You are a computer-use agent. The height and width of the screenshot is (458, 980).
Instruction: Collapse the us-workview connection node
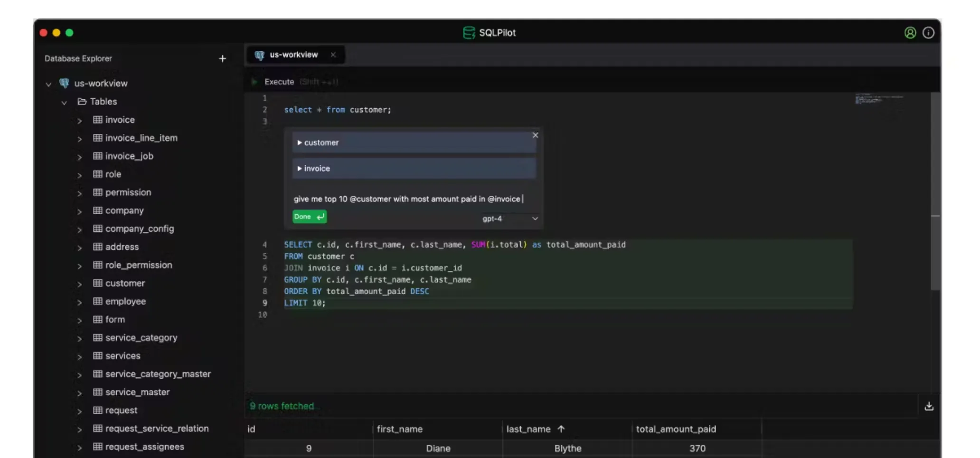click(x=48, y=84)
